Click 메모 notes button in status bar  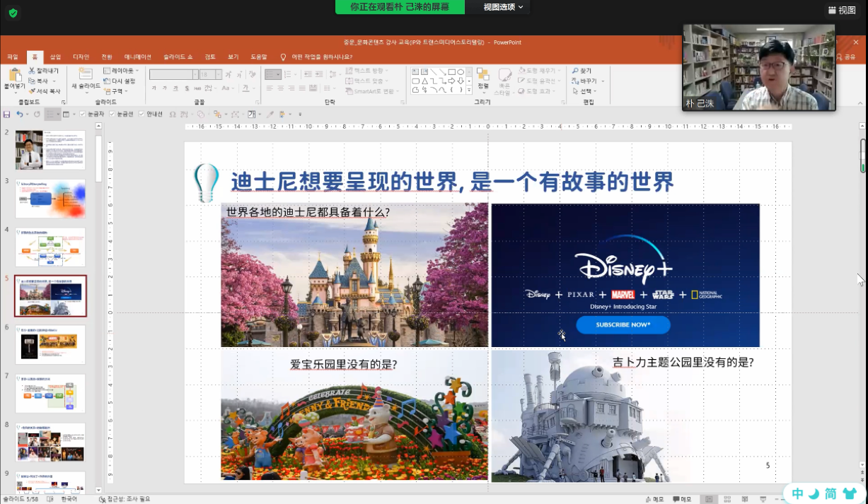click(654, 499)
